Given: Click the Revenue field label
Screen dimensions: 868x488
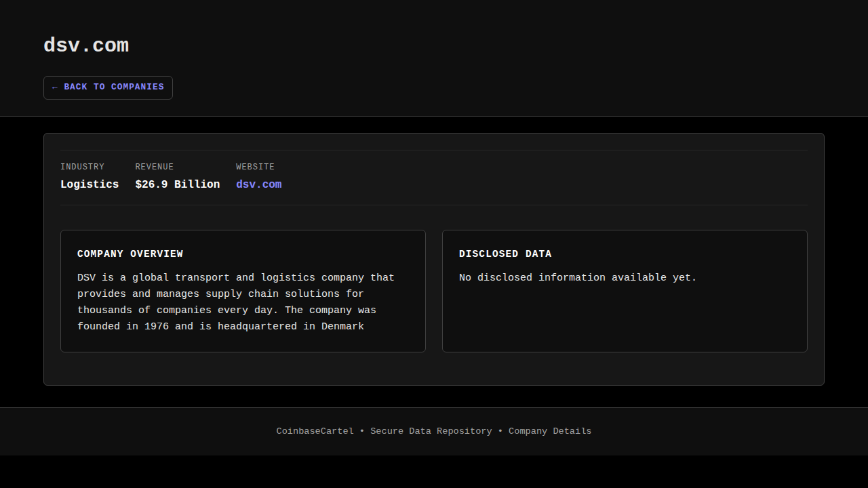Looking at the screenshot, I should tap(154, 167).
